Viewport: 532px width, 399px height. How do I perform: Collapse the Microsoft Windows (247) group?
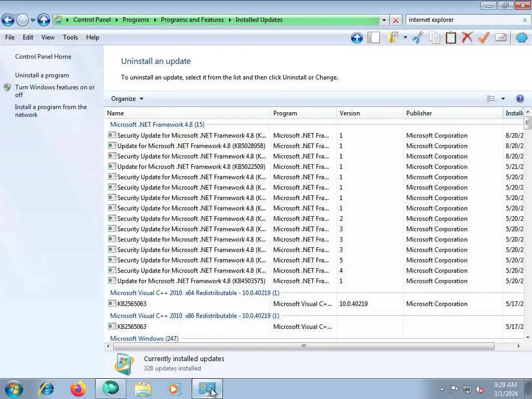[144, 338]
